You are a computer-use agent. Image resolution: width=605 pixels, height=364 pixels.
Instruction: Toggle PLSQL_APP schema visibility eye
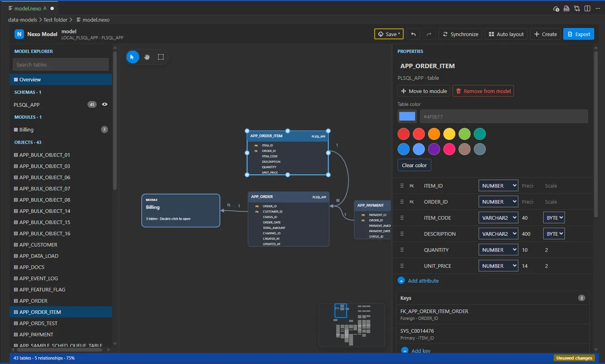tap(105, 104)
